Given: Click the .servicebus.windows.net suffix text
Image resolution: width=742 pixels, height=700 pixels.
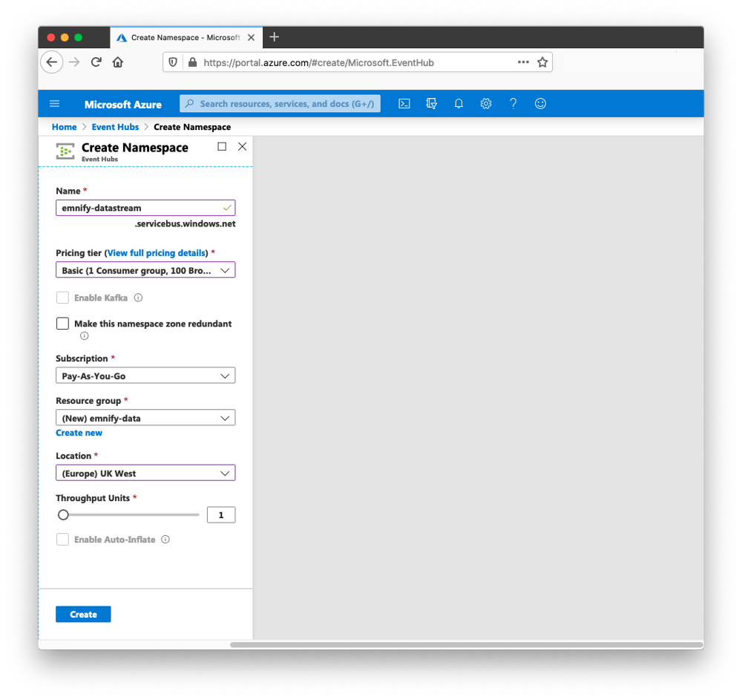Looking at the screenshot, I should point(185,224).
